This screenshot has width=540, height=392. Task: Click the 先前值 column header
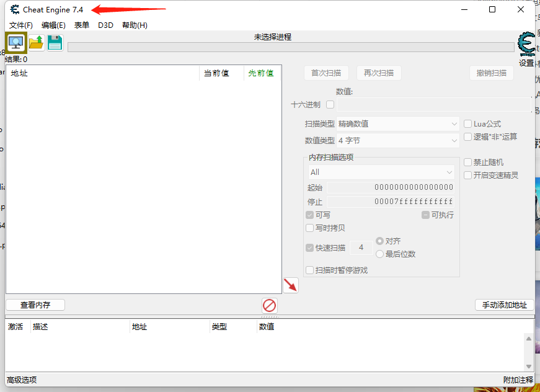point(262,73)
